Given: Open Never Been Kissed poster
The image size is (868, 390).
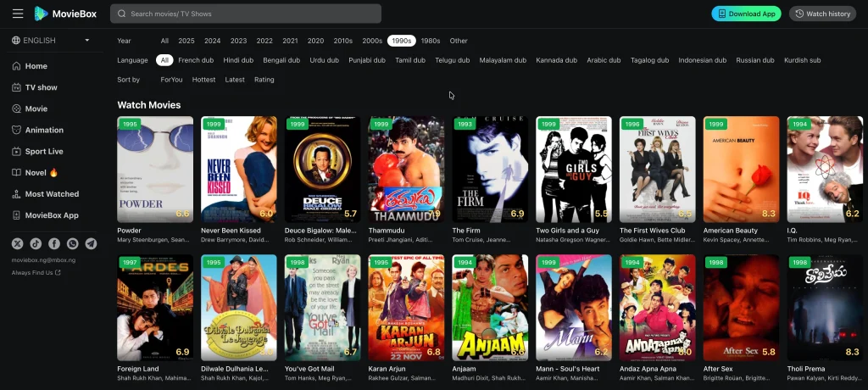Looking at the screenshot, I should point(238,169).
